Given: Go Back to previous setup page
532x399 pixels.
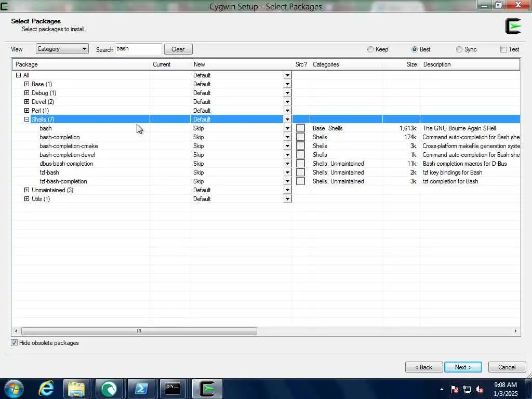Looking at the screenshot, I should tap(424, 367).
